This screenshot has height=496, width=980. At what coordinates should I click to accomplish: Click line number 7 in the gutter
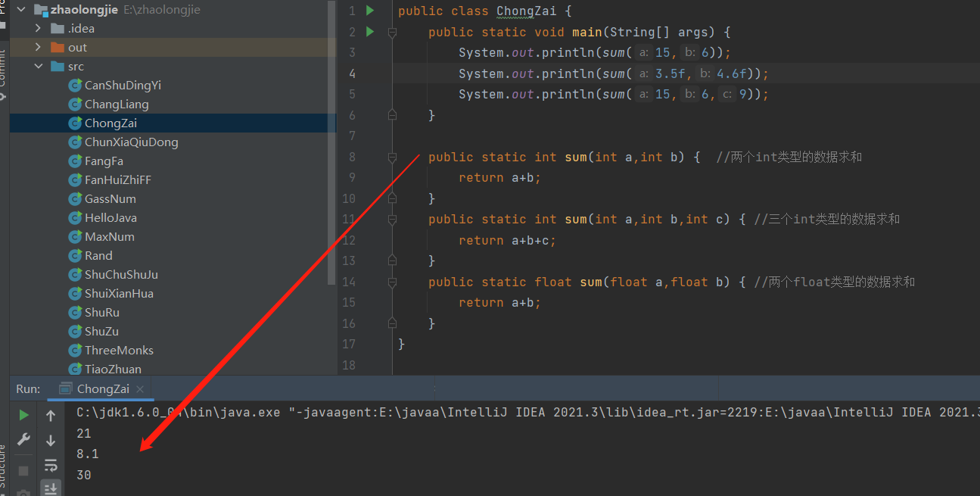pos(352,136)
